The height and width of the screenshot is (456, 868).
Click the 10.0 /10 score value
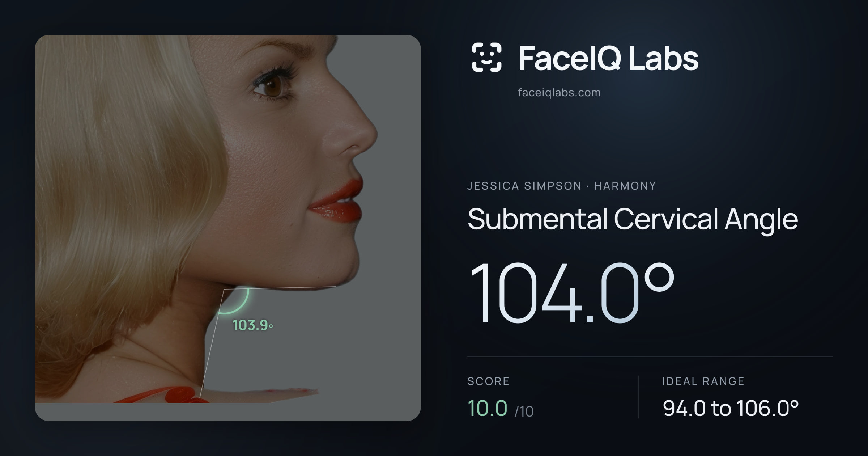point(500,408)
